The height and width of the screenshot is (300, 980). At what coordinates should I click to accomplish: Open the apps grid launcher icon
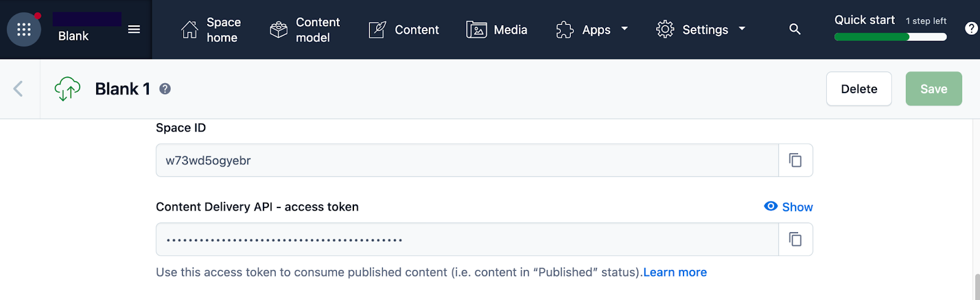point(24,29)
